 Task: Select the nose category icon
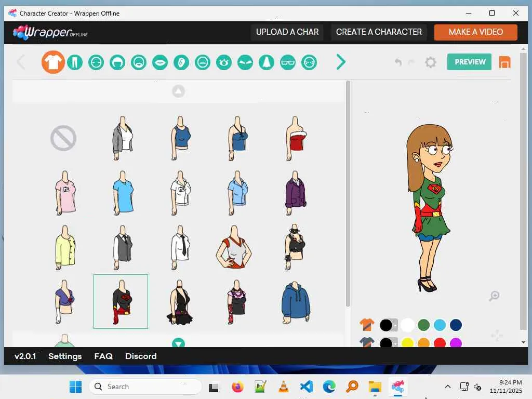coord(267,62)
